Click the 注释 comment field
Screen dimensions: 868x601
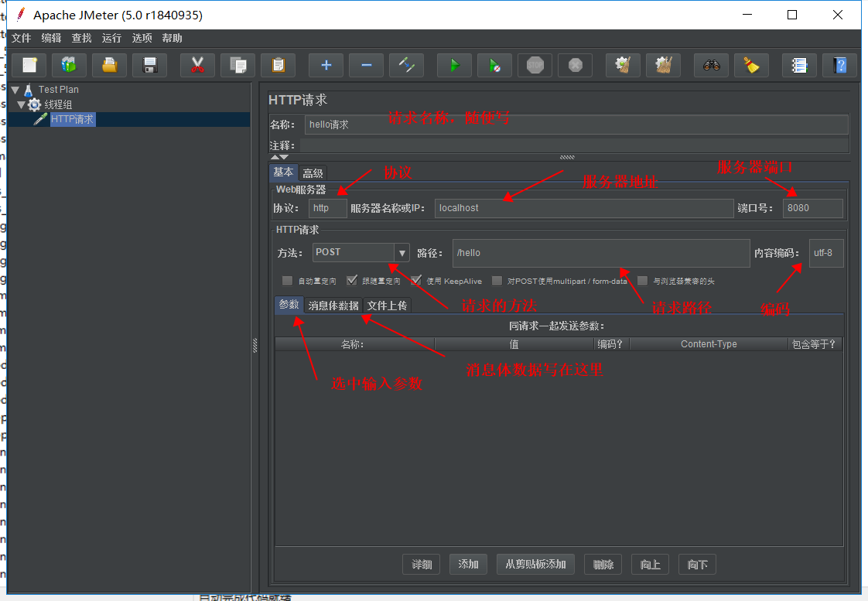575,145
